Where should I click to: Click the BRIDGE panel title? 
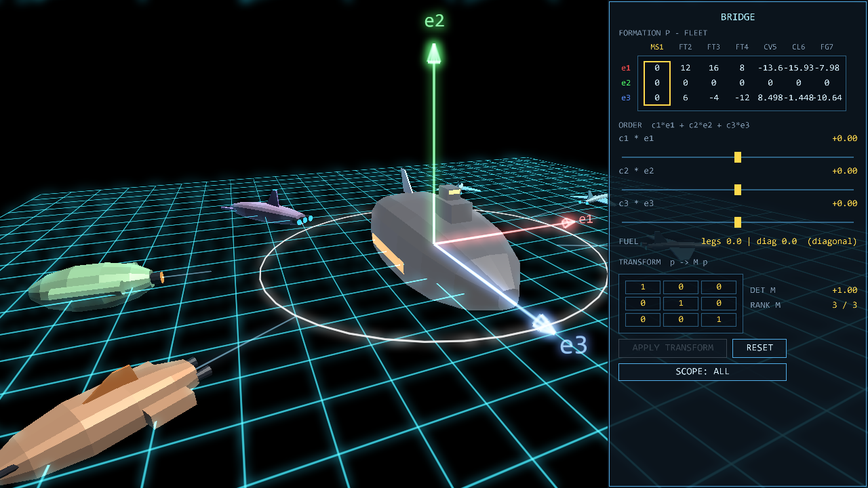coord(738,17)
